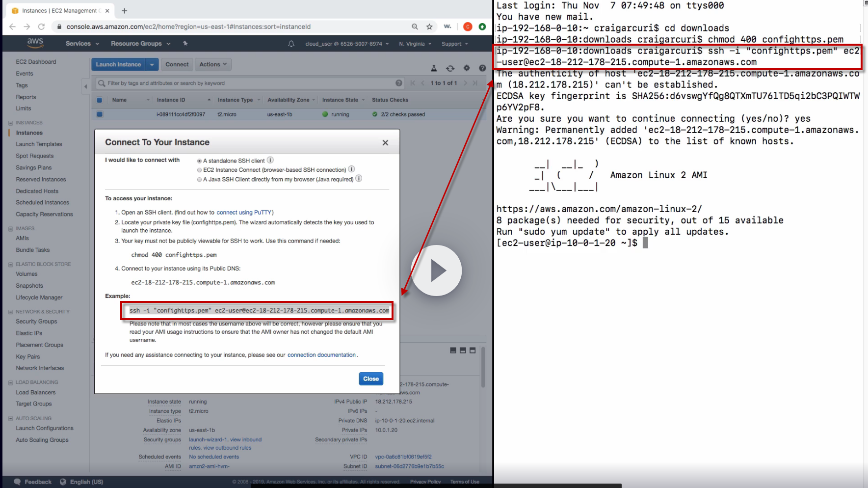Close the Connect To Your Instance dialog with X
Screen dimensions: 868x488
(x=385, y=142)
